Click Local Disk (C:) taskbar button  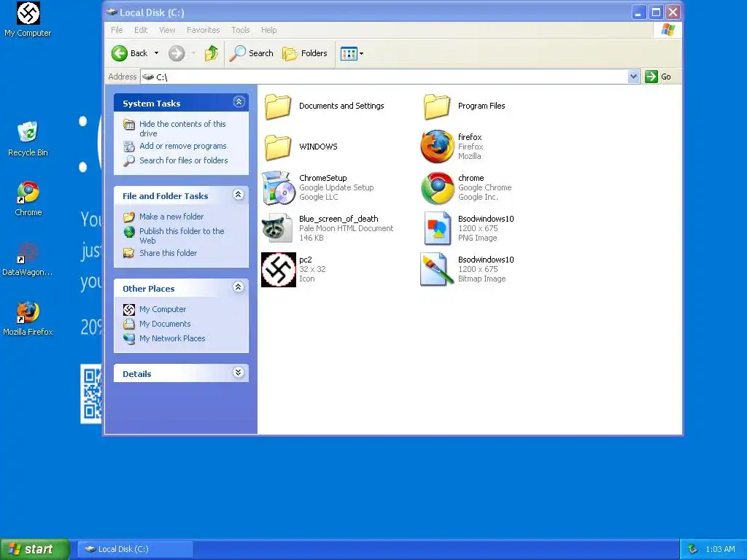(135, 549)
